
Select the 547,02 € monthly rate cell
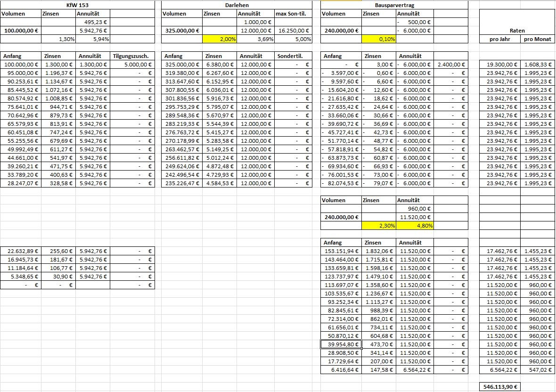538,370
